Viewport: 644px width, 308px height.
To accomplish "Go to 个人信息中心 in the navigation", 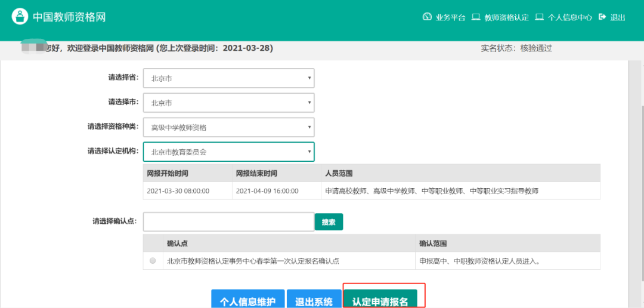I will tap(569, 17).
